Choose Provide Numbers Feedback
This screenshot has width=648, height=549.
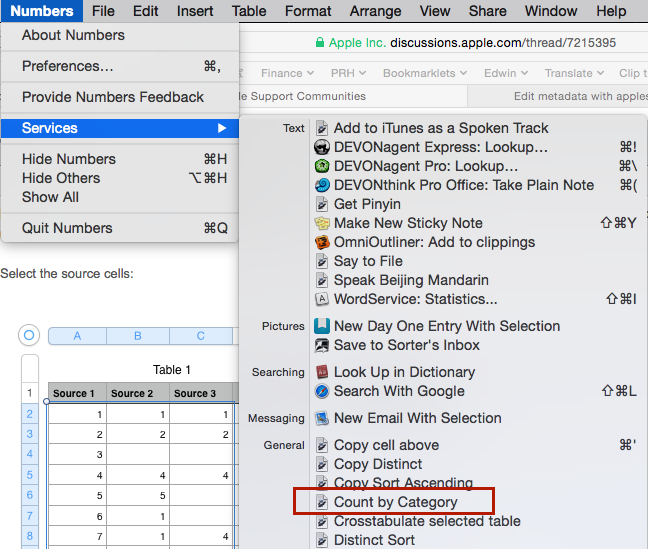pyautogui.click(x=120, y=97)
